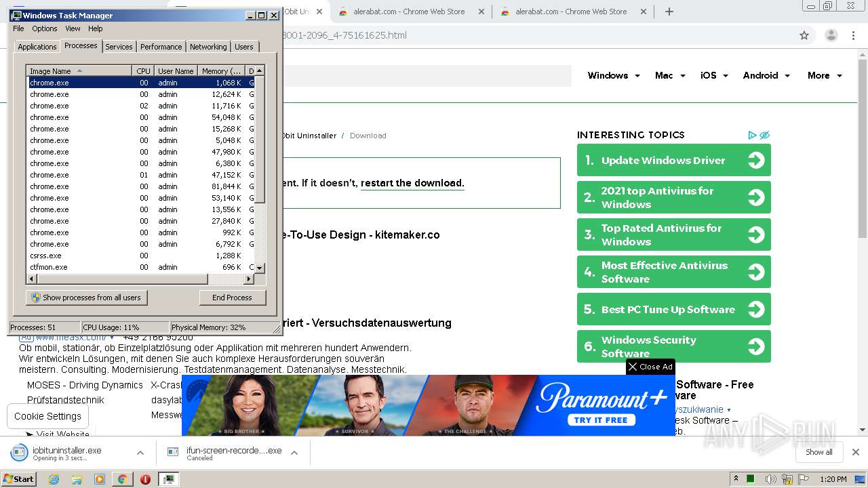Click the volume speaker tray icon

point(771,479)
